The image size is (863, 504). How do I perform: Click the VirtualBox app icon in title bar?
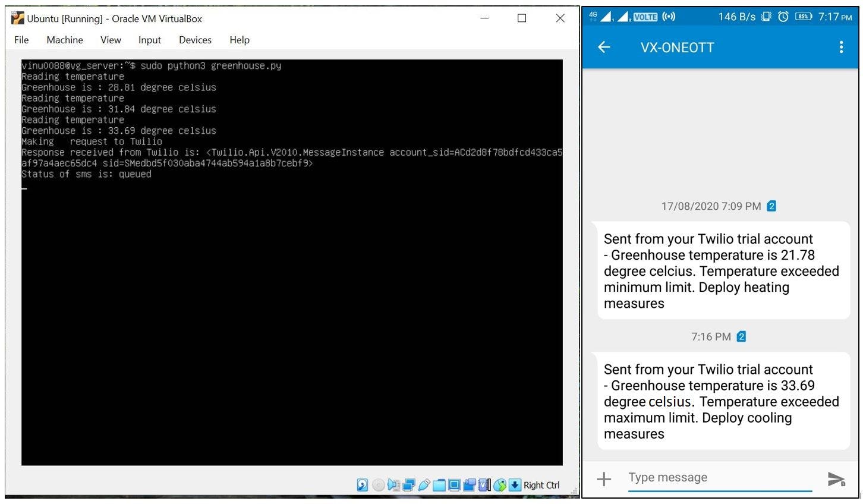pos(18,18)
